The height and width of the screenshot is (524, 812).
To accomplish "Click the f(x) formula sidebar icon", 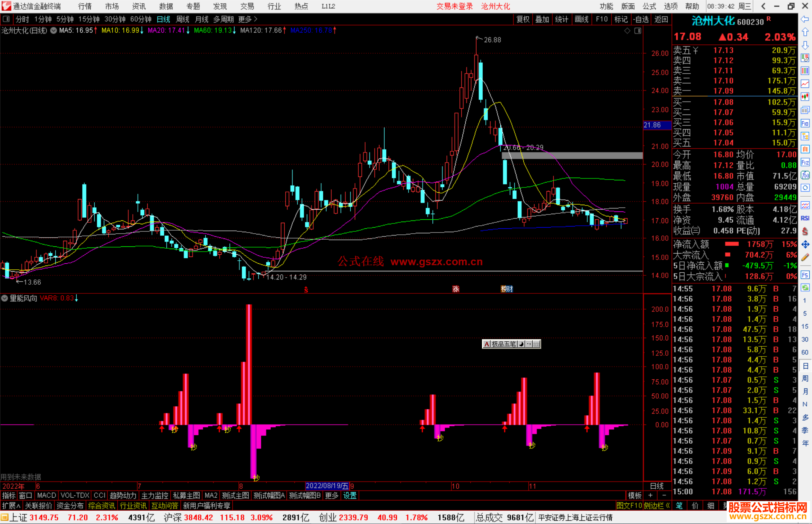I will pyautogui.click(x=805, y=175).
